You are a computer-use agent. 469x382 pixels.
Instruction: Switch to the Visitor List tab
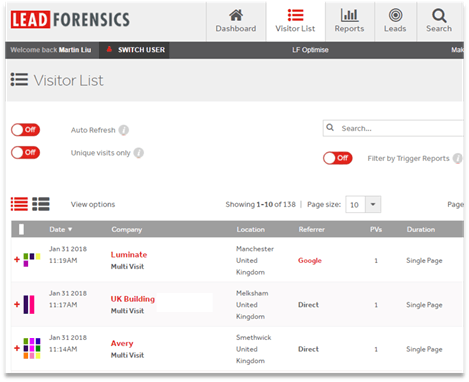click(295, 21)
